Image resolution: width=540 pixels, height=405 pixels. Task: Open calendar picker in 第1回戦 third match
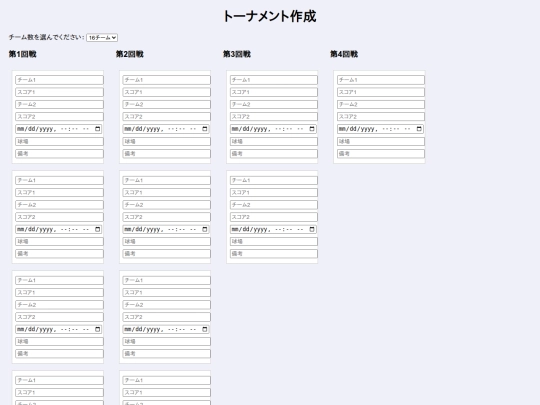[x=97, y=329]
